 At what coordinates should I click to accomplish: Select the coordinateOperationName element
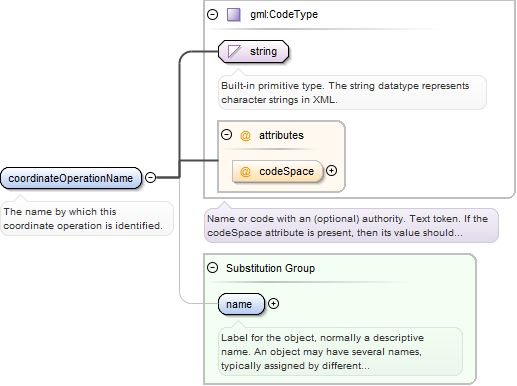pyautogui.click(x=71, y=178)
